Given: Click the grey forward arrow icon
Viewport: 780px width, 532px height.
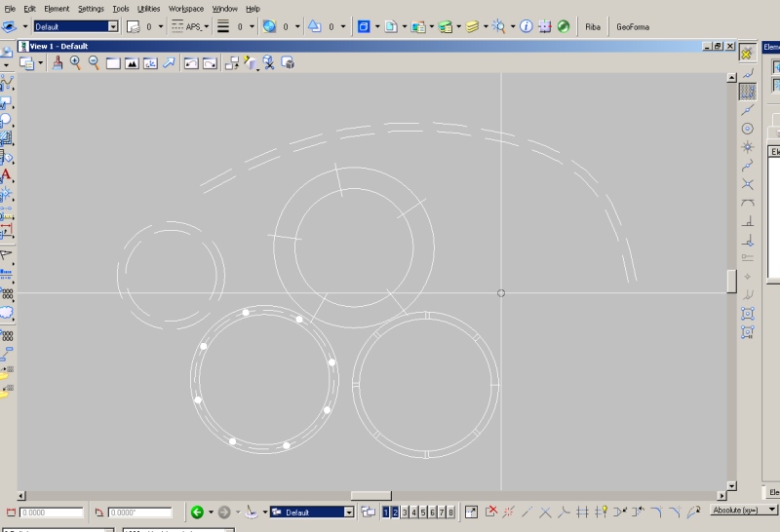Looking at the screenshot, I should pyautogui.click(x=224, y=513).
